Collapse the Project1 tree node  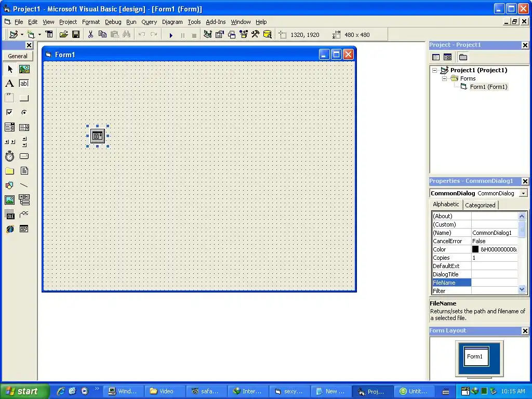click(x=435, y=71)
